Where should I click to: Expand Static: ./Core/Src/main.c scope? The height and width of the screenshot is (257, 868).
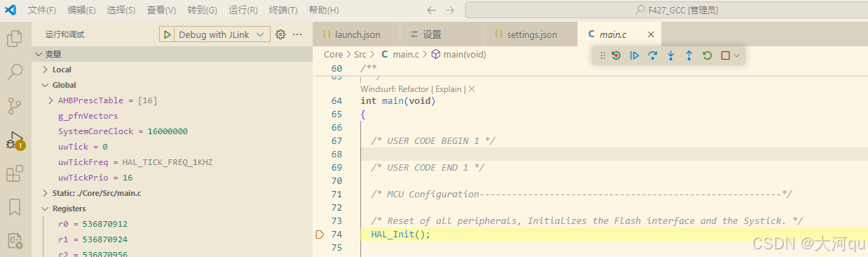point(46,193)
